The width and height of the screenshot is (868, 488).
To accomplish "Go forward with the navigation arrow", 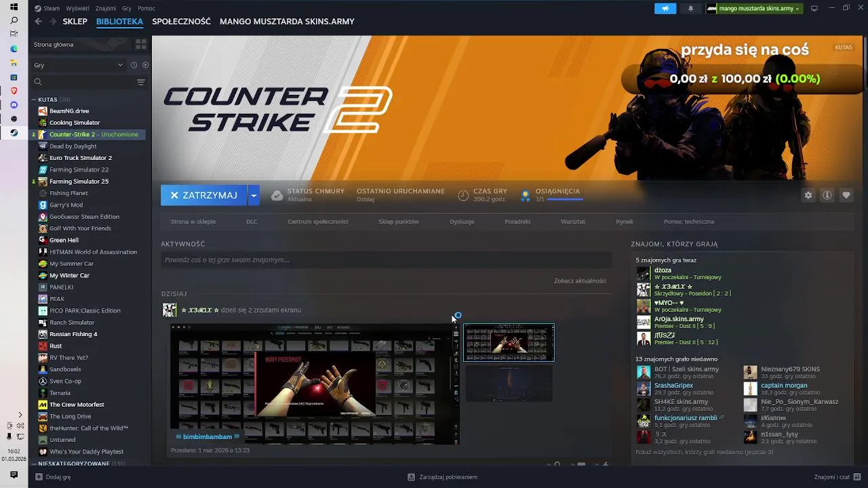I will tap(52, 22).
